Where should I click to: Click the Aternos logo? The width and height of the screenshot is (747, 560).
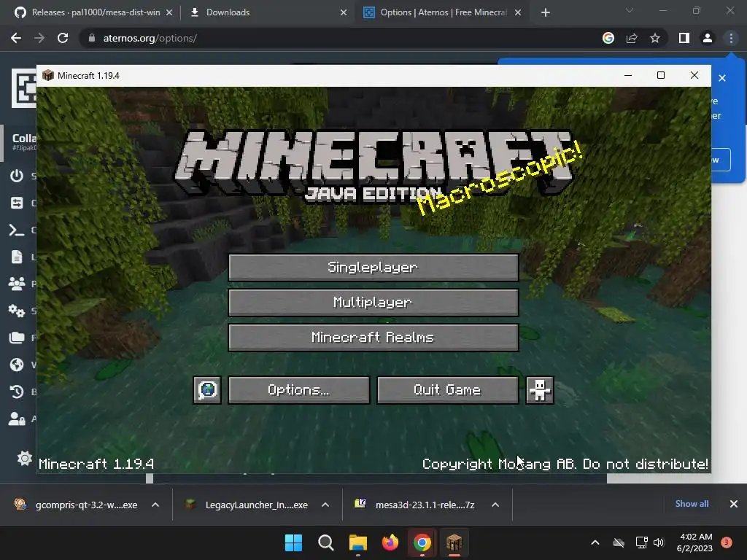point(24,88)
